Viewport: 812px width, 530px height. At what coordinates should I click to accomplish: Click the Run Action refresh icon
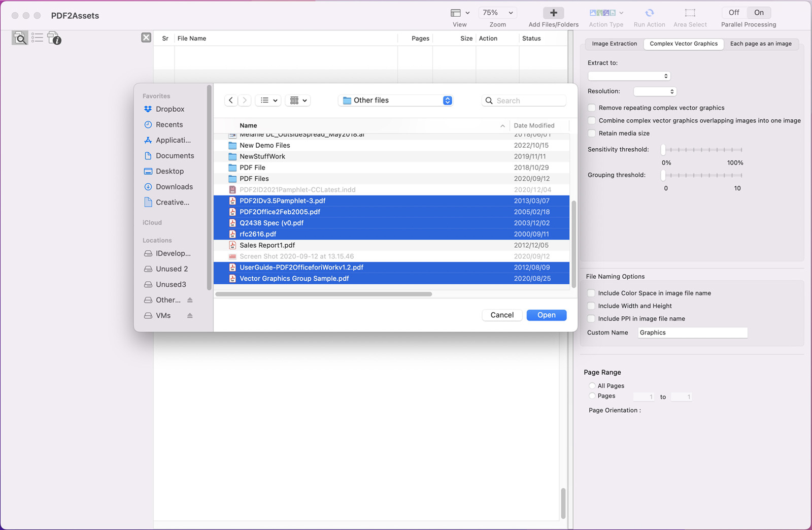pyautogui.click(x=649, y=13)
